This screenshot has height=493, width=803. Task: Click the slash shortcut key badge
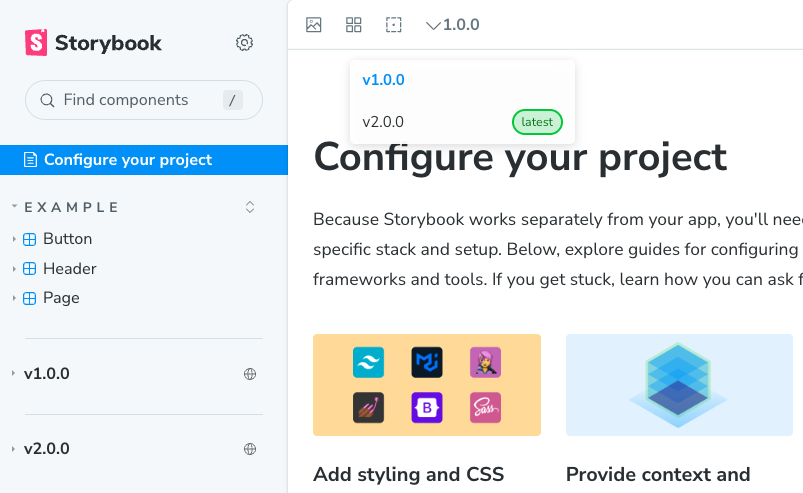pyautogui.click(x=233, y=100)
